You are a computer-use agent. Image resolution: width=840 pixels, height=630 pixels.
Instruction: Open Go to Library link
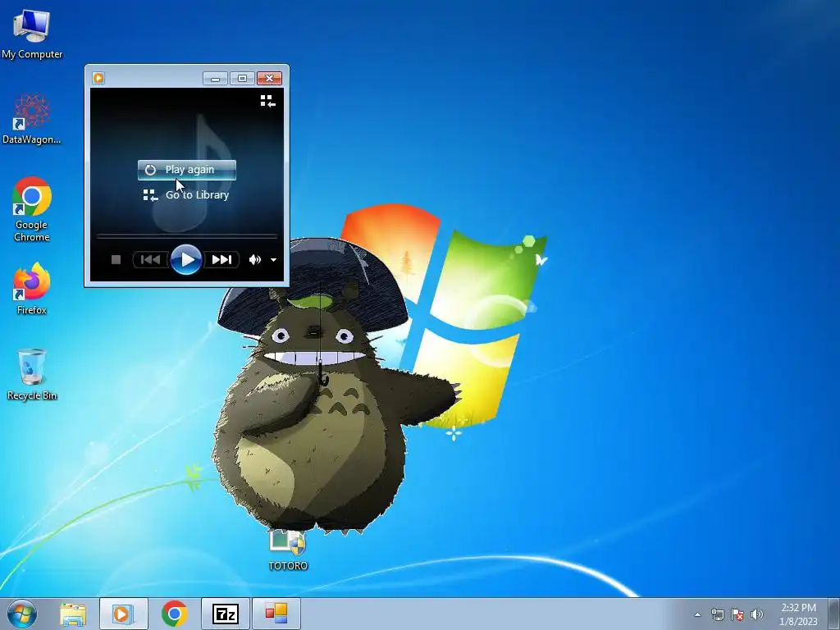point(186,195)
